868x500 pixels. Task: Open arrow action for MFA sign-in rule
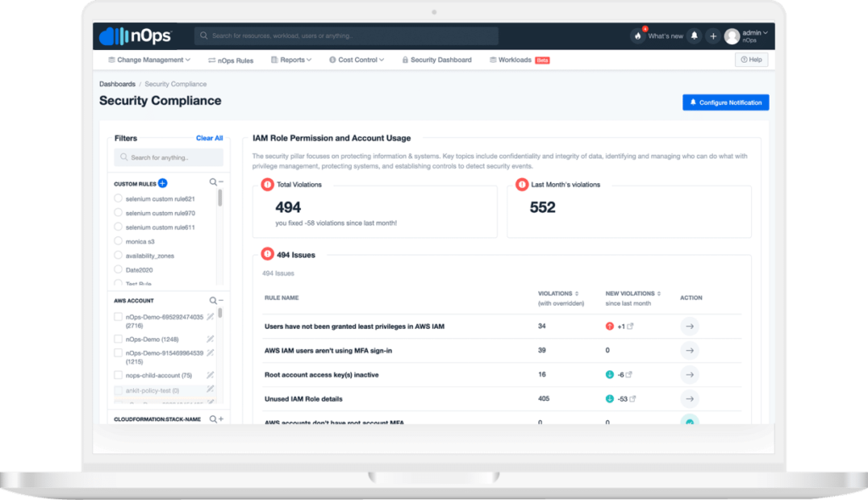pos(690,351)
